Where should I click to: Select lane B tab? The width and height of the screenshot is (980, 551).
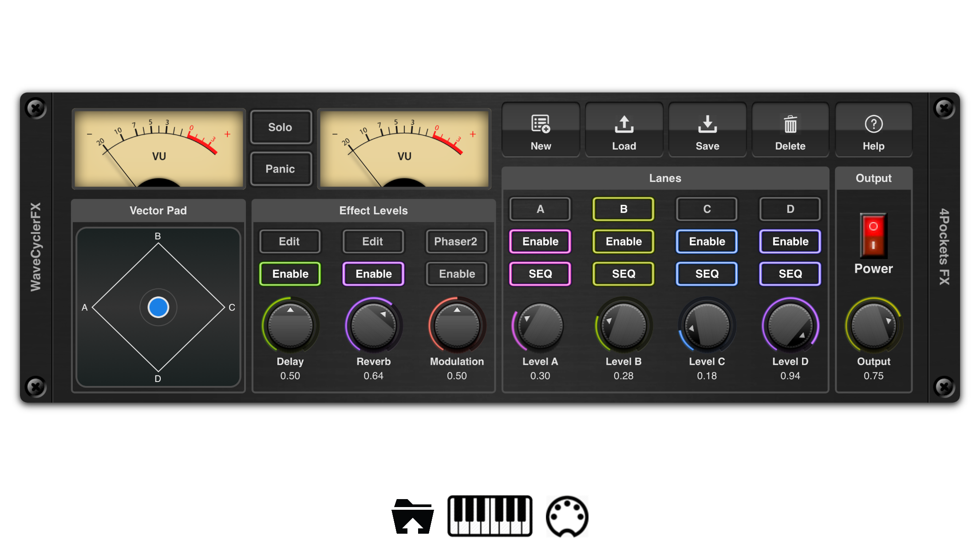624,209
